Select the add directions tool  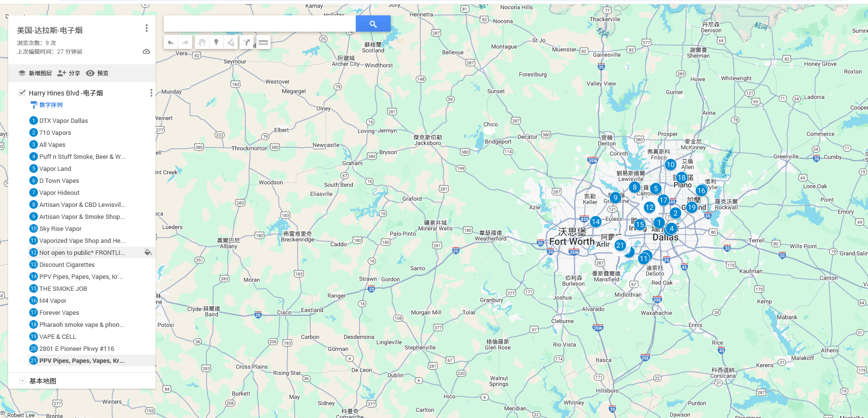click(x=246, y=43)
